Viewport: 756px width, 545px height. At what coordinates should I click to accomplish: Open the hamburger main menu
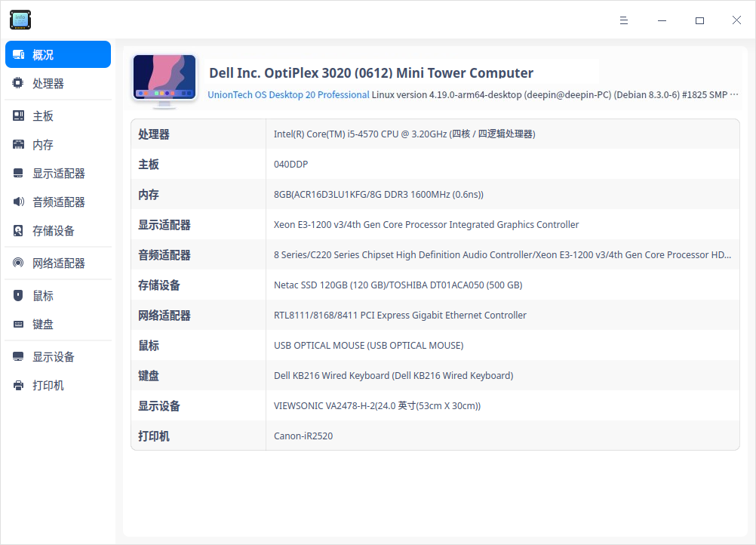(623, 20)
